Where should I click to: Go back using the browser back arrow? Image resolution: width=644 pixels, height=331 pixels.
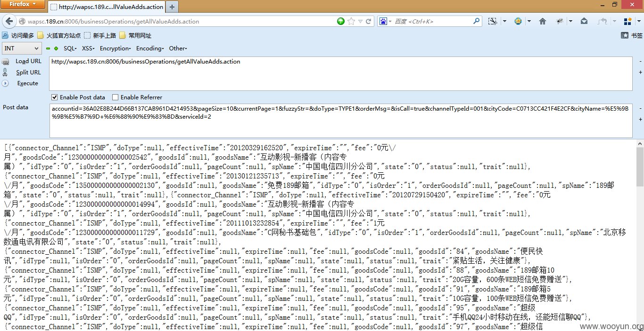(9, 21)
